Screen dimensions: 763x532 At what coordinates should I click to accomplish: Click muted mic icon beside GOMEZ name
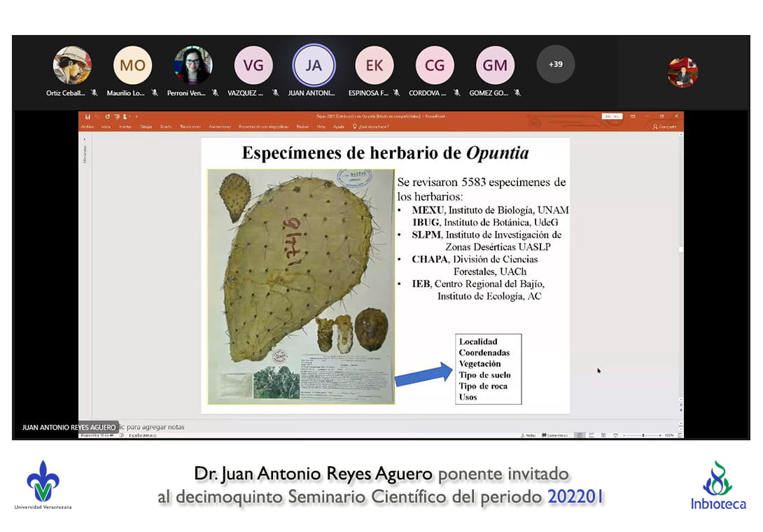(x=517, y=93)
